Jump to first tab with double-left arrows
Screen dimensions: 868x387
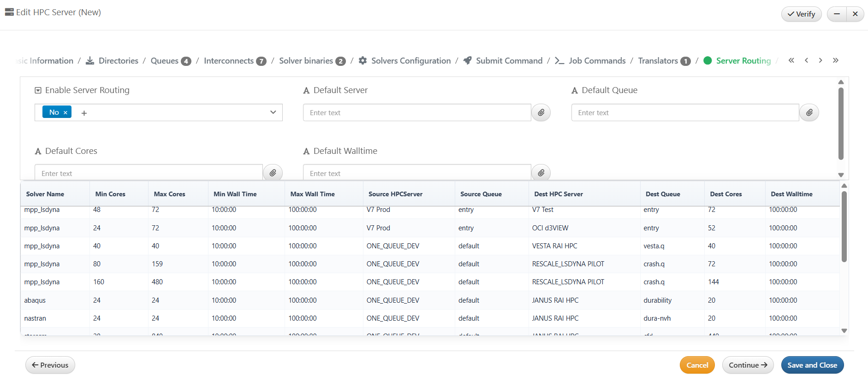click(791, 60)
